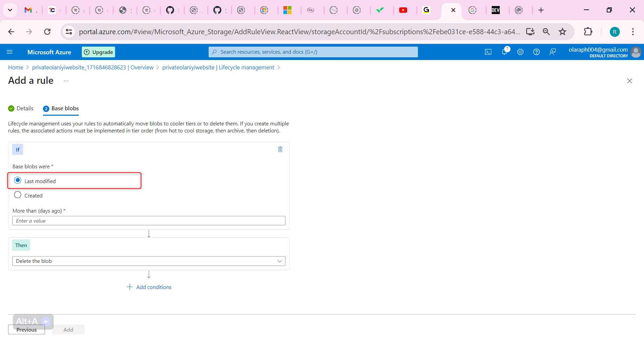Click the Azure search resources box
This screenshot has height=342, width=644.
(313, 52)
